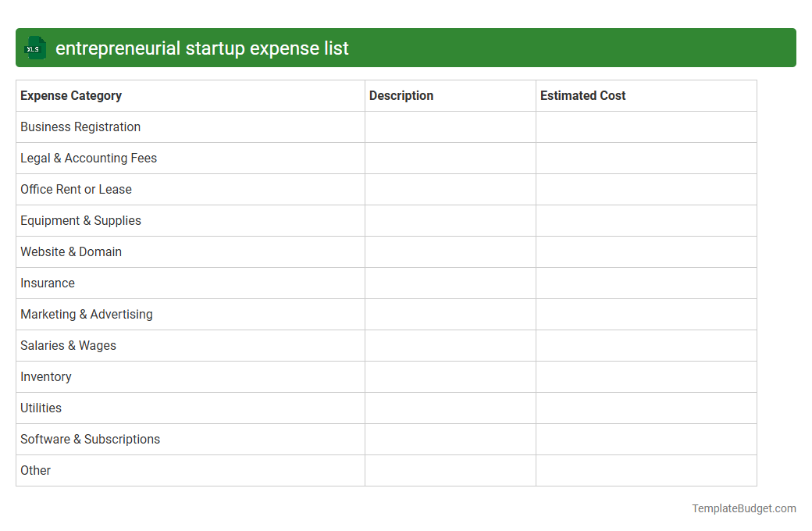Screen dimensions: 812x531
Task: Select the Utilities category cell
Action: tap(41, 408)
